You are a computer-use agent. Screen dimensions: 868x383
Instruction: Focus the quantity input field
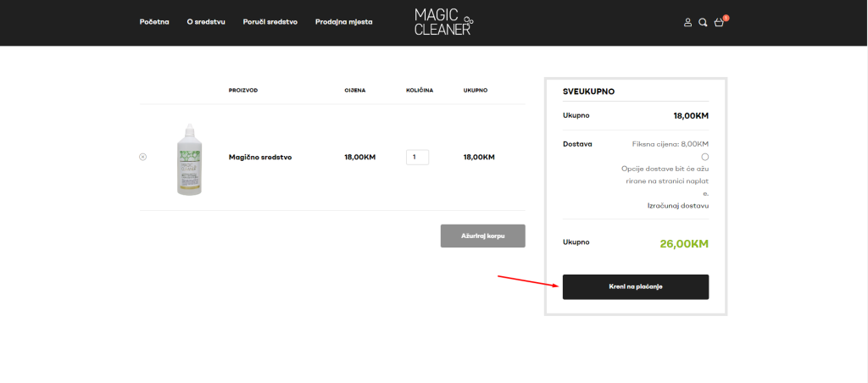417,157
